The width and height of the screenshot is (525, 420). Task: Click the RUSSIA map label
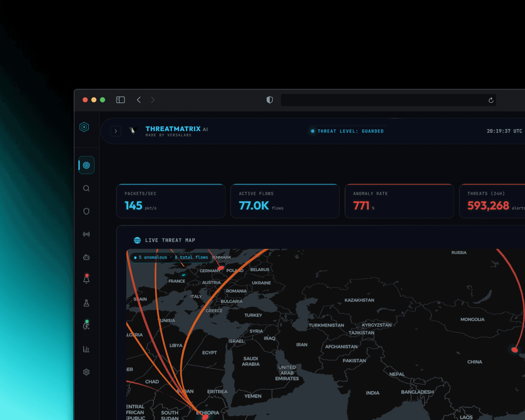tap(459, 253)
